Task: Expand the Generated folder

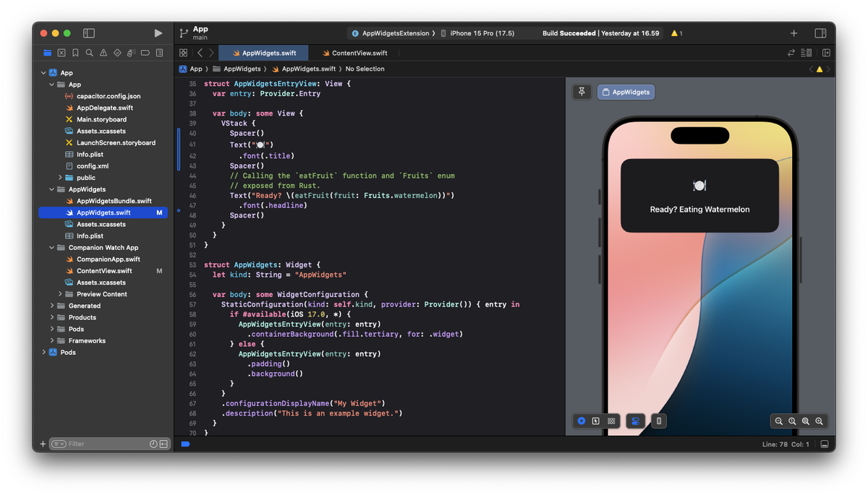Action: pos(52,306)
